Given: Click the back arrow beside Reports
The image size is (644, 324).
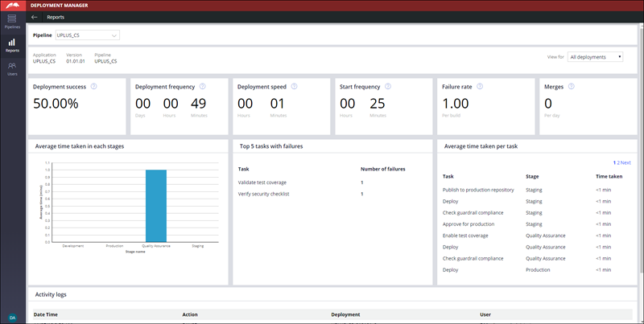Looking at the screenshot, I should pyautogui.click(x=34, y=16).
